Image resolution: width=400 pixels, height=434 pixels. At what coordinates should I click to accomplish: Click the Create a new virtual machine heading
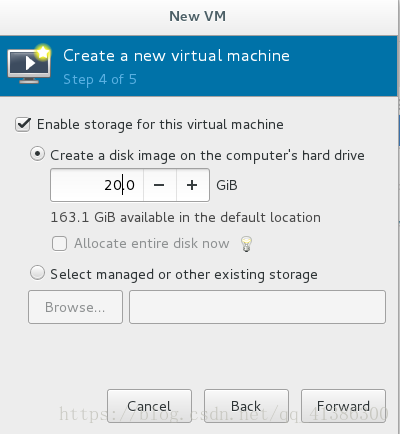[176, 56]
